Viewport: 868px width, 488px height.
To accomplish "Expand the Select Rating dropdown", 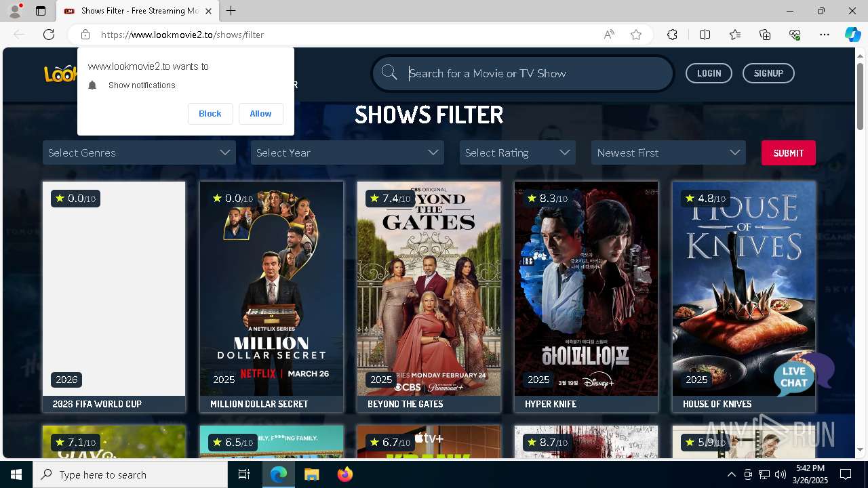I will tap(517, 152).
